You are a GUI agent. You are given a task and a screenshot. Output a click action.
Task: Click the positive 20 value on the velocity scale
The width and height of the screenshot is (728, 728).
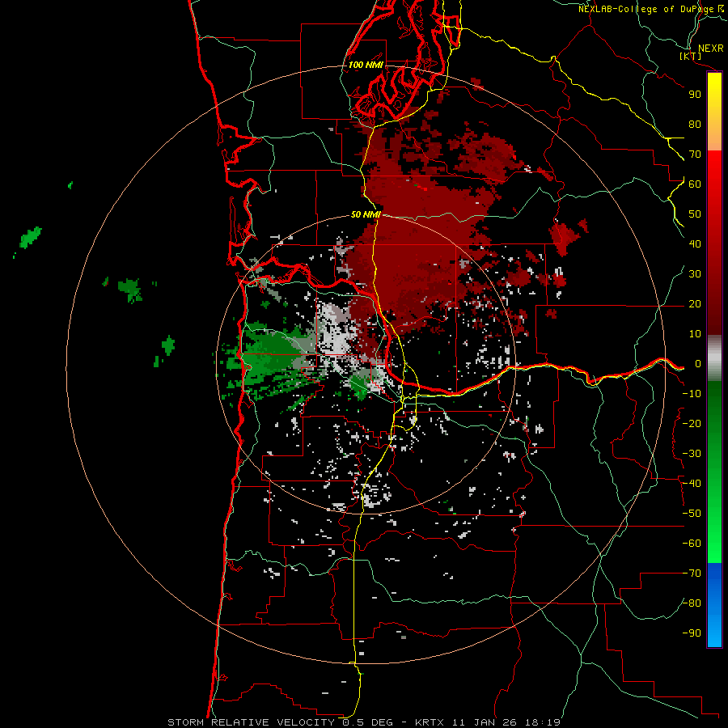point(695,304)
